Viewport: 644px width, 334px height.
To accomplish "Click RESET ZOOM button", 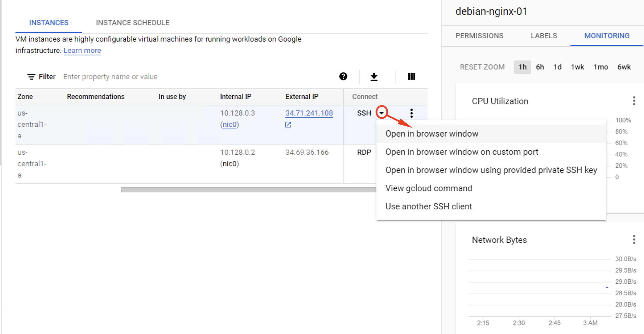I will 482,67.
